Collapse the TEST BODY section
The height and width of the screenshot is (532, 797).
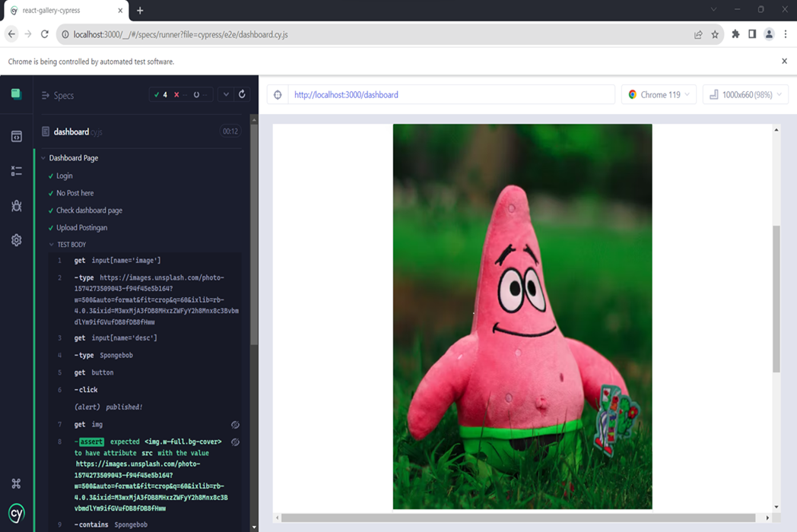pos(52,245)
